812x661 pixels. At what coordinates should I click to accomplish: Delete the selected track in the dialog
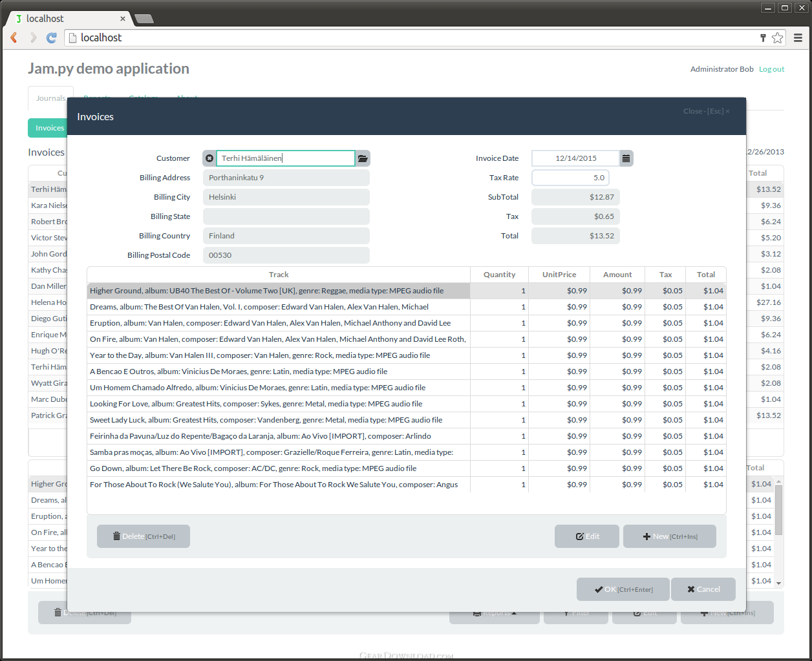pyautogui.click(x=144, y=536)
